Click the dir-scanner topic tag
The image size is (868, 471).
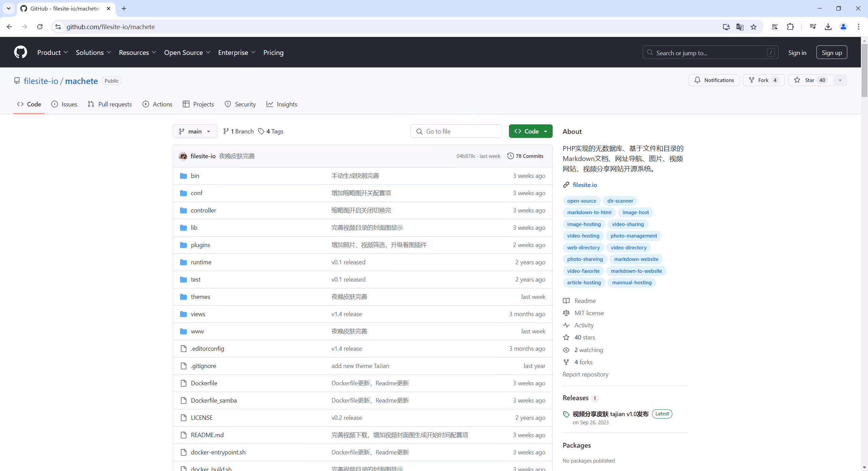(620, 201)
